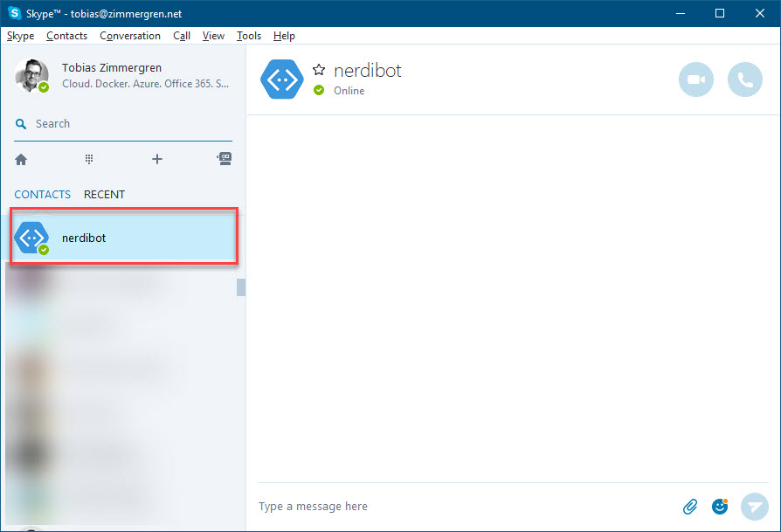Screen dimensions: 781x532
Task: Open the Tools menu
Action: coord(249,36)
